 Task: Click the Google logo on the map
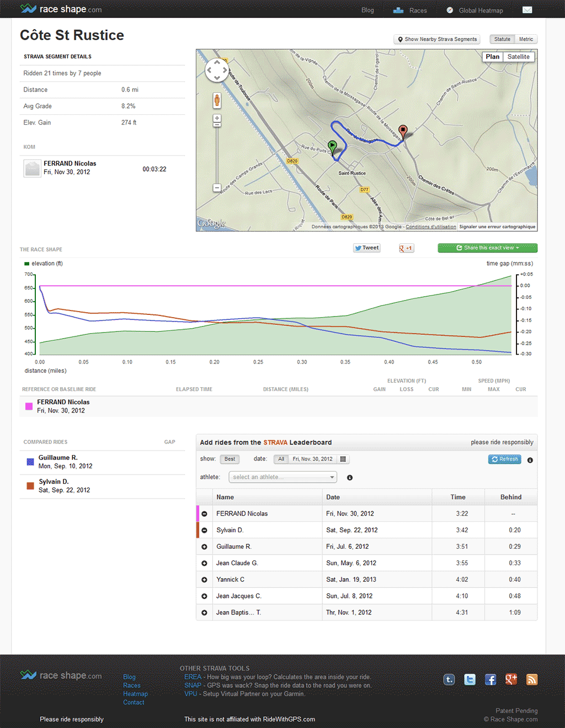(x=211, y=223)
